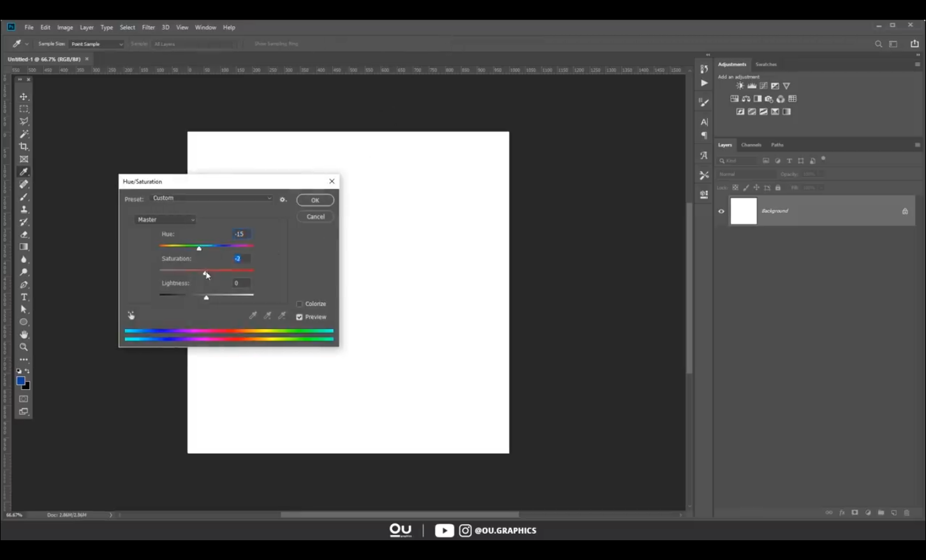926x560 pixels.
Task: Open the preset options gear icon
Action: tap(283, 200)
